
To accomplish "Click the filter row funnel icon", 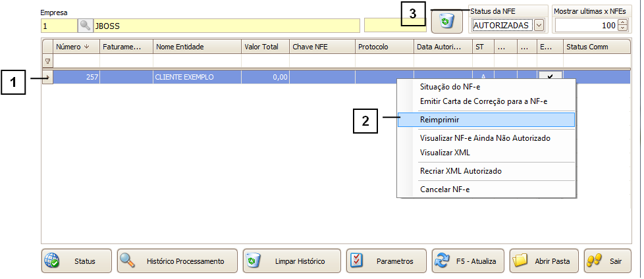I will point(47,61).
